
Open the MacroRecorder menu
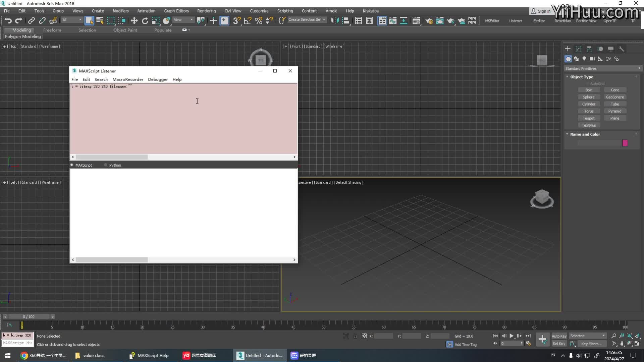(x=127, y=79)
